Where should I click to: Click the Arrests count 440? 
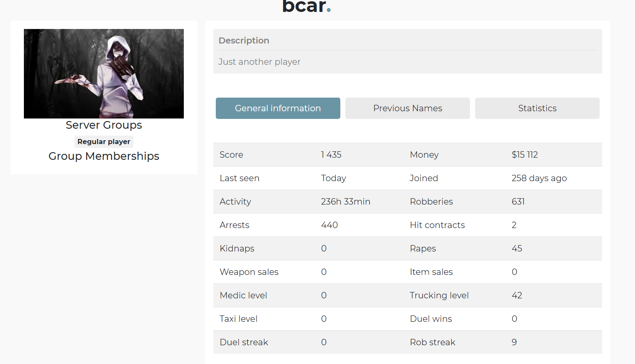pos(329,225)
